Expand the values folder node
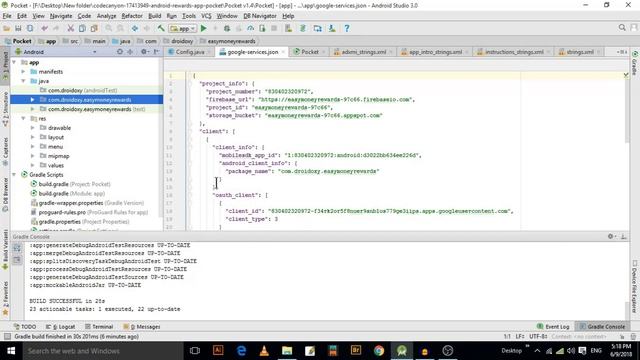The height and width of the screenshot is (360, 640). coord(33,165)
